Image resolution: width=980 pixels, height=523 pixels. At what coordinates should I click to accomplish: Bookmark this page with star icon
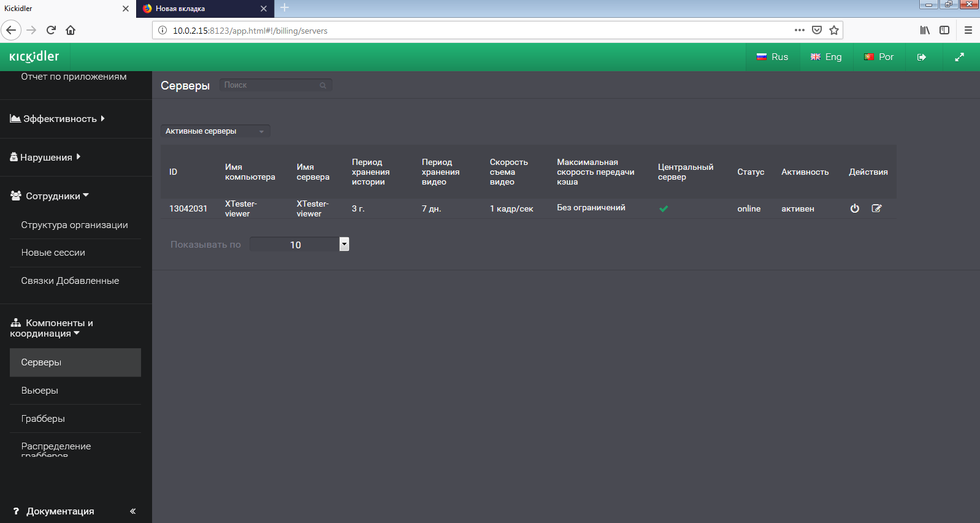(834, 30)
